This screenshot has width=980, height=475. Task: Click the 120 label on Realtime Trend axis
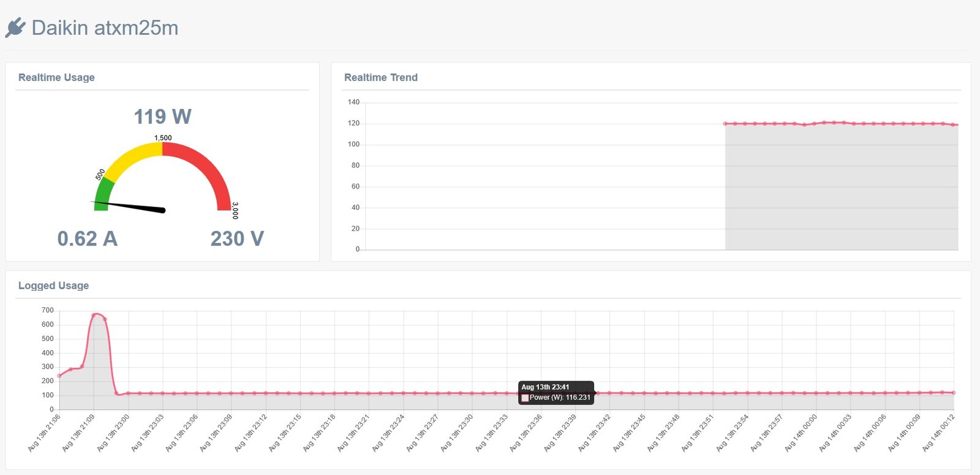point(353,123)
